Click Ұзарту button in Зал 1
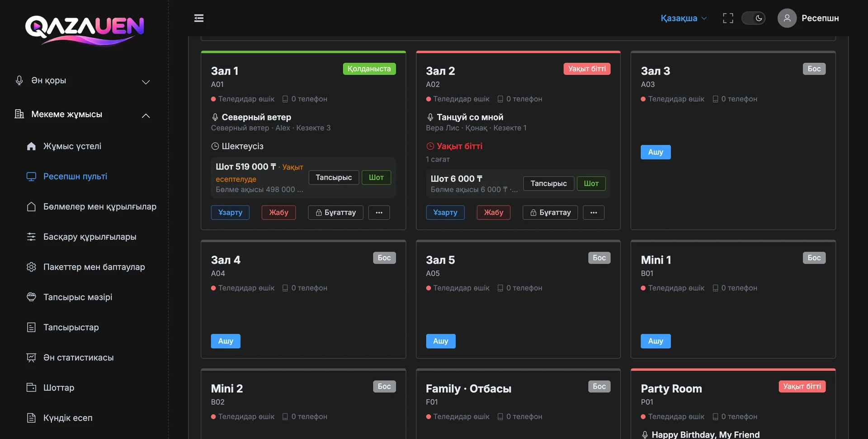 click(230, 212)
